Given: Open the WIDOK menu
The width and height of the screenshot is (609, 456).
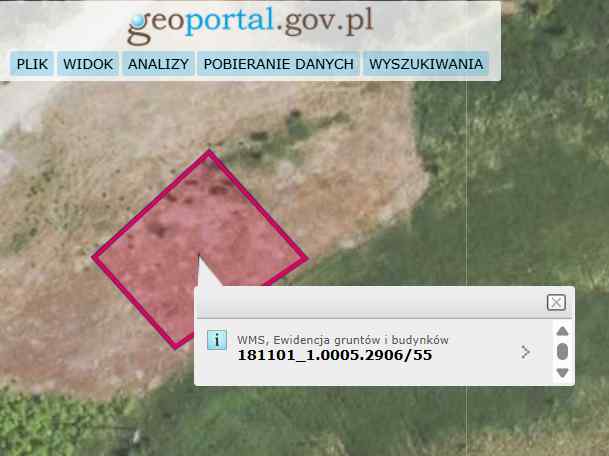Looking at the screenshot, I should [88, 65].
